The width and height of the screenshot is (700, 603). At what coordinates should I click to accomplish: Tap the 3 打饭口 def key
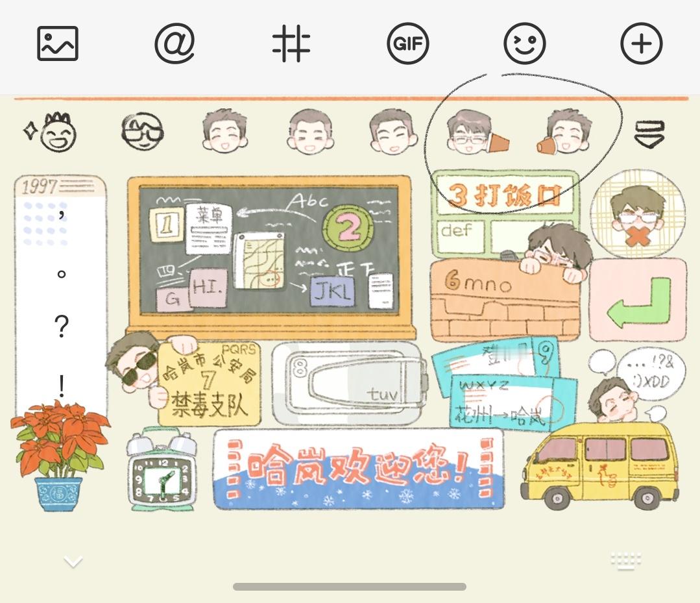coord(505,214)
